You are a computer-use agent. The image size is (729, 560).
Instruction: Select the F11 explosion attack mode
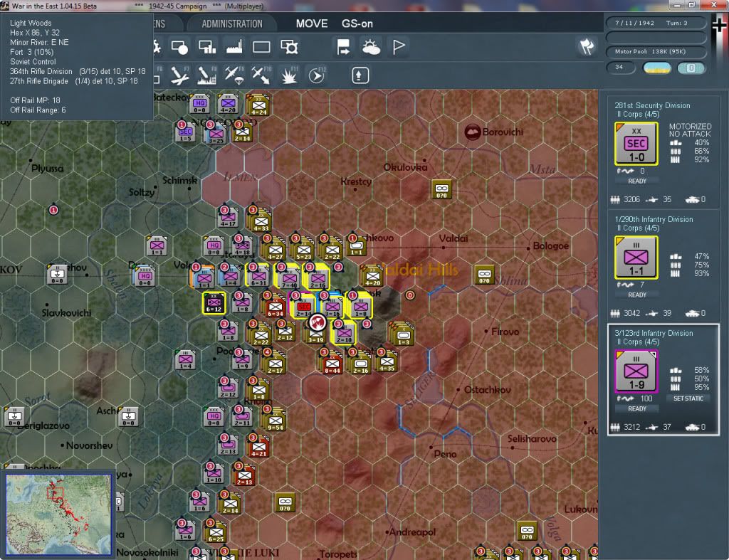289,75
